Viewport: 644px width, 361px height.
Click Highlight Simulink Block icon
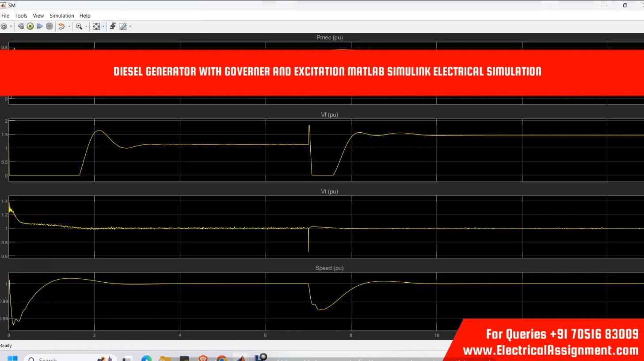click(61, 27)
